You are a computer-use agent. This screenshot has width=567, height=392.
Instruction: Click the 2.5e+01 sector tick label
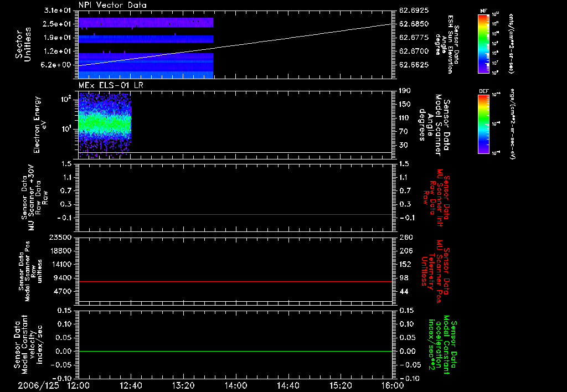[57, 24]
